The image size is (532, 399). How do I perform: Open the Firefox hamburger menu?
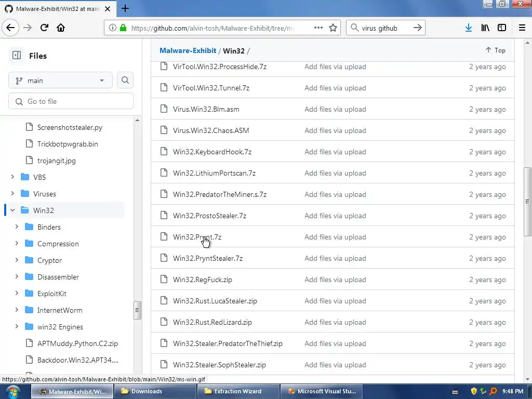pos(522,28)
